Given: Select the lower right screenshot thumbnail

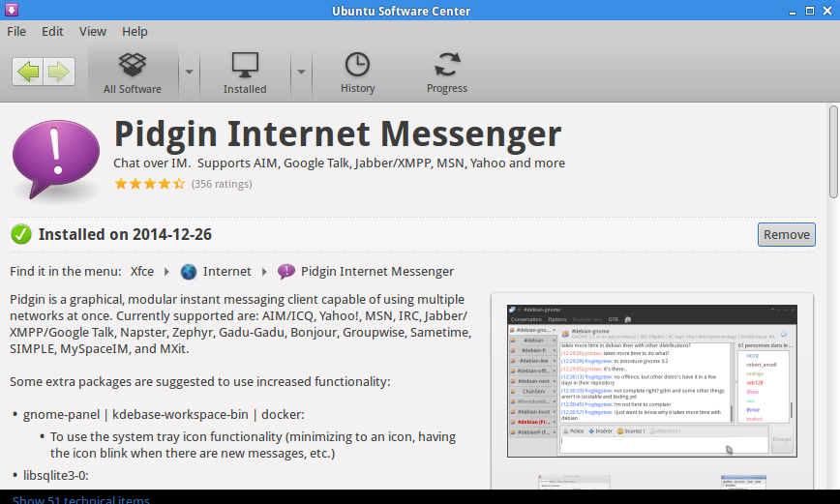Looking at the screenshot, I should [x=743, y=482].
